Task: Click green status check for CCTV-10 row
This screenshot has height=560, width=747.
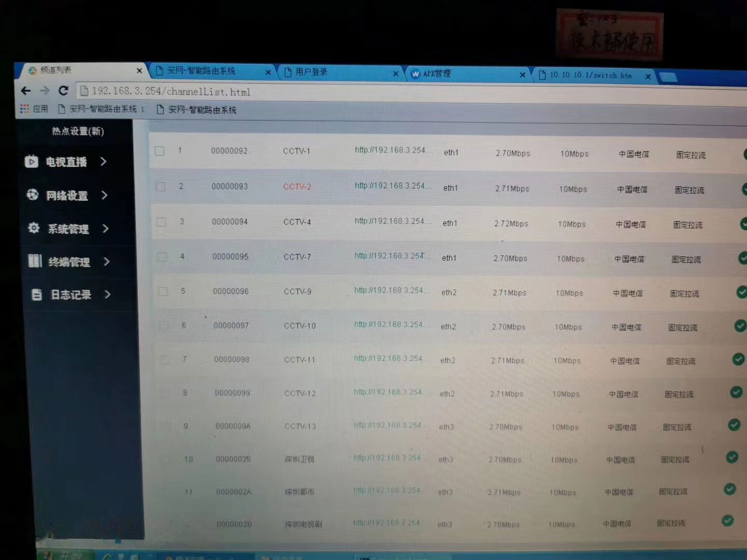Action: pos(740,326)
